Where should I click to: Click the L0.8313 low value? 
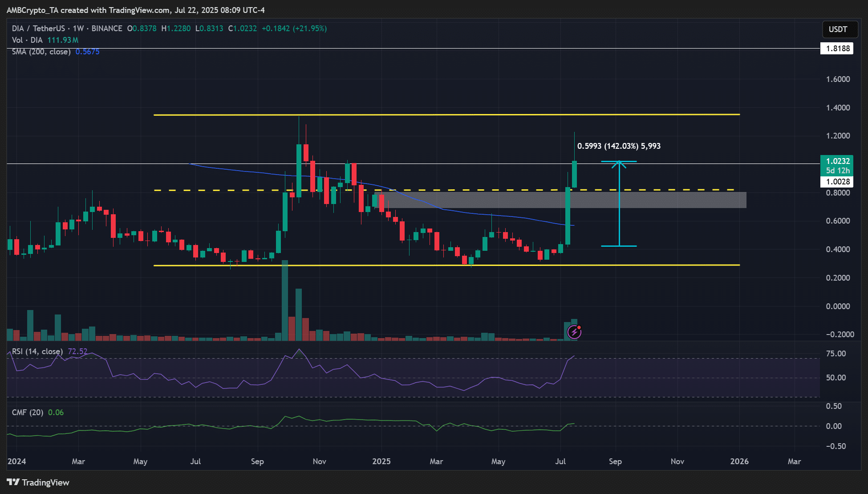[x=209, y=29]
